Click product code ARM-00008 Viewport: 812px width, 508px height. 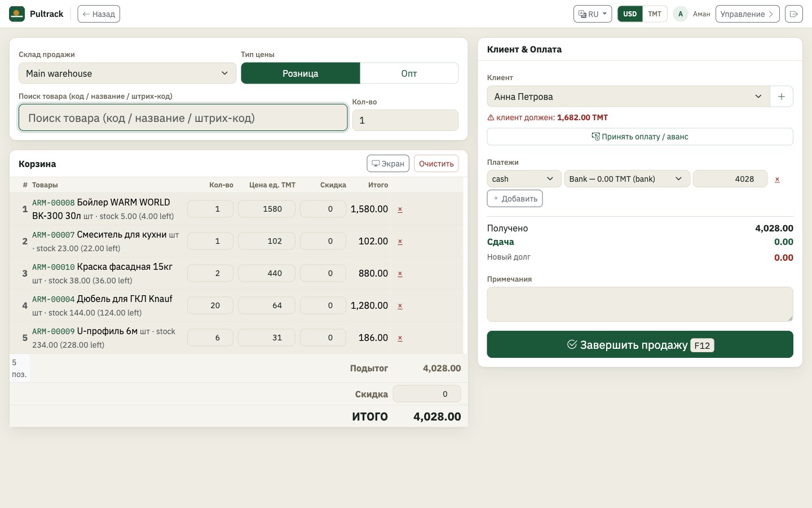[53, 203]
